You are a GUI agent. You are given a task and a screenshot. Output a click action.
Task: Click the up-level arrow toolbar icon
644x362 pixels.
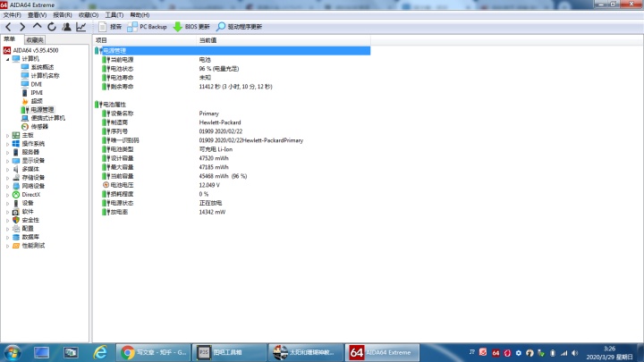click(x=37, y=26)
